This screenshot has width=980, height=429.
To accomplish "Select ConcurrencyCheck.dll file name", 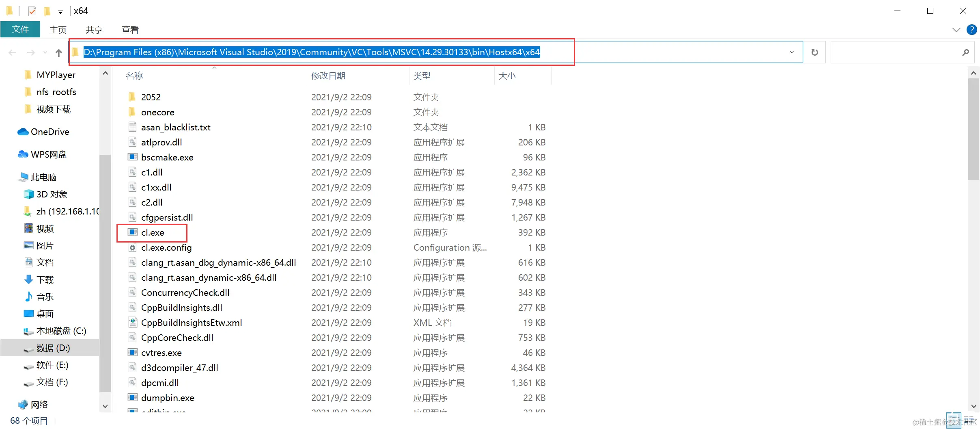I will (x=185, y=292).
